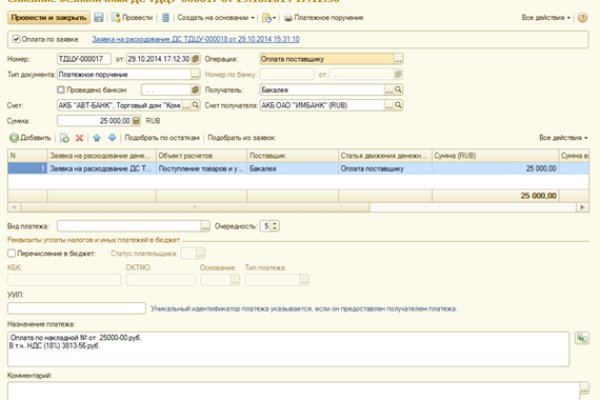
Task: Click the red delete row icon
Action: pos(79,136)
